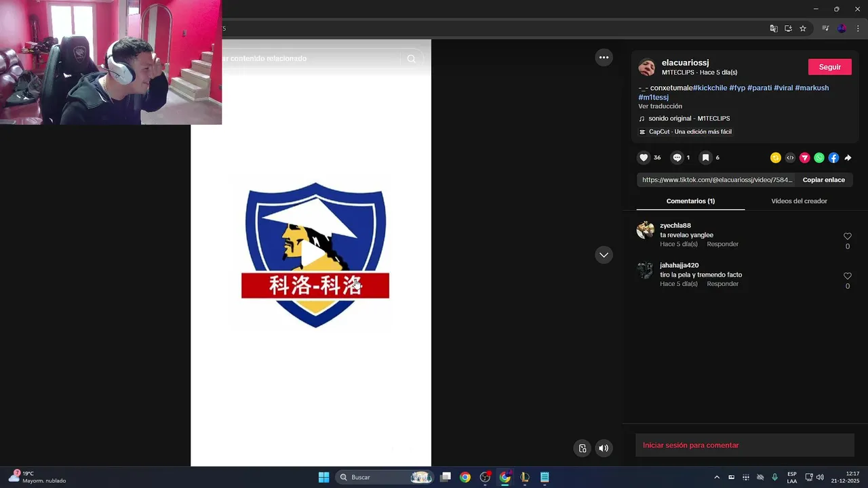868x488 pixels.
Task: Open the Chrome profile avatar
Action: tap(842, 28)
